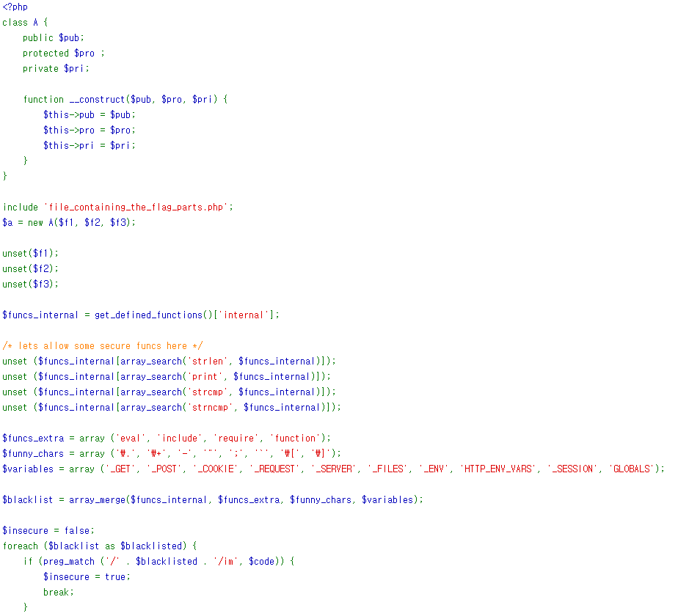The height and width of the screenshot is (616, 678).
Task: Click the 'HTTP_ENV_VARS' string in variables array
Action: [497, 469]
